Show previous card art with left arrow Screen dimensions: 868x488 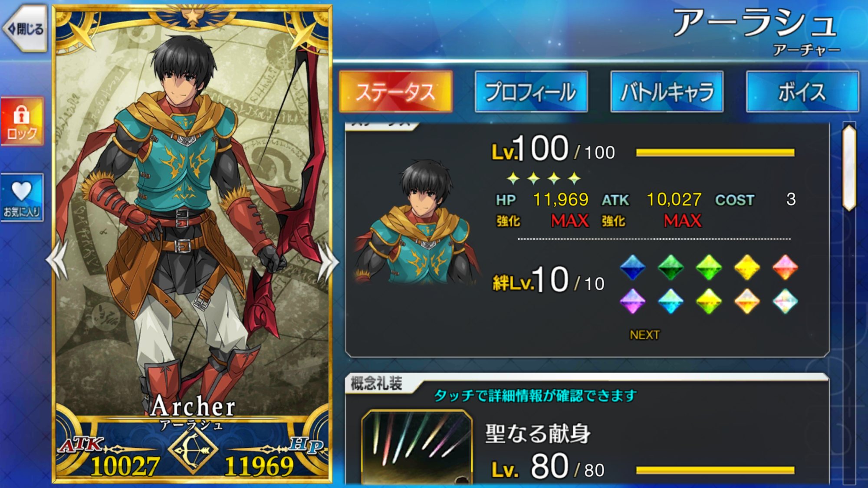(x=57, y=260)
